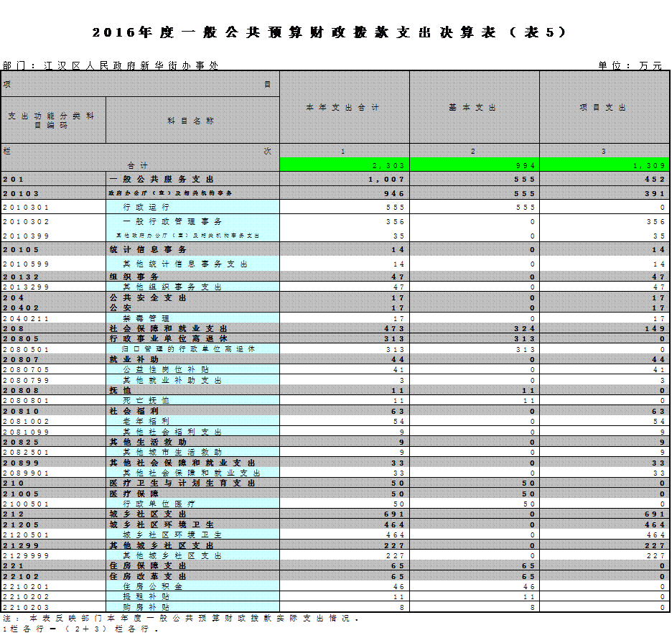Select the green total cell showing 1,309

click(x=604, y=165)
